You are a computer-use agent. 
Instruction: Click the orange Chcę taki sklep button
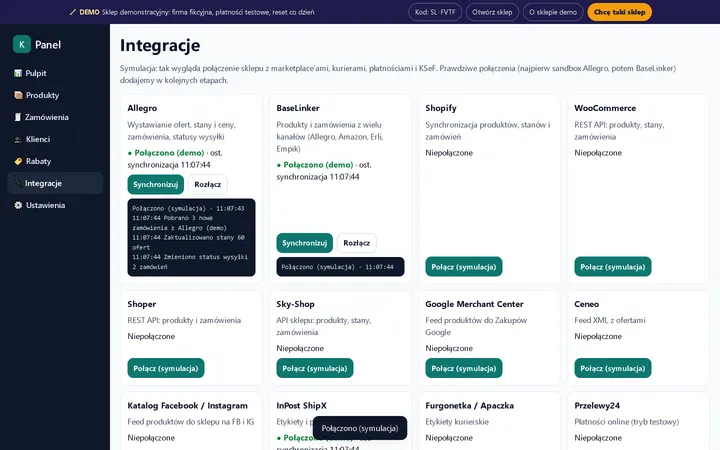(x=619, y=12)
